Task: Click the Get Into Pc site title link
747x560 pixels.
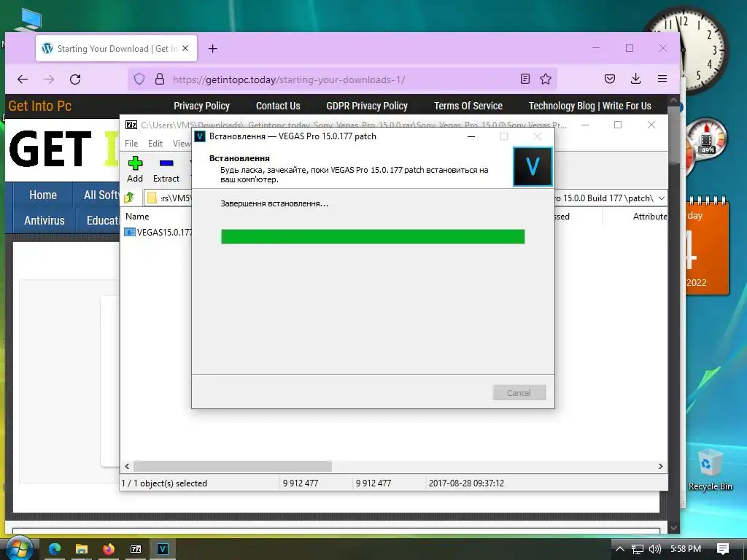Action: 40,106
